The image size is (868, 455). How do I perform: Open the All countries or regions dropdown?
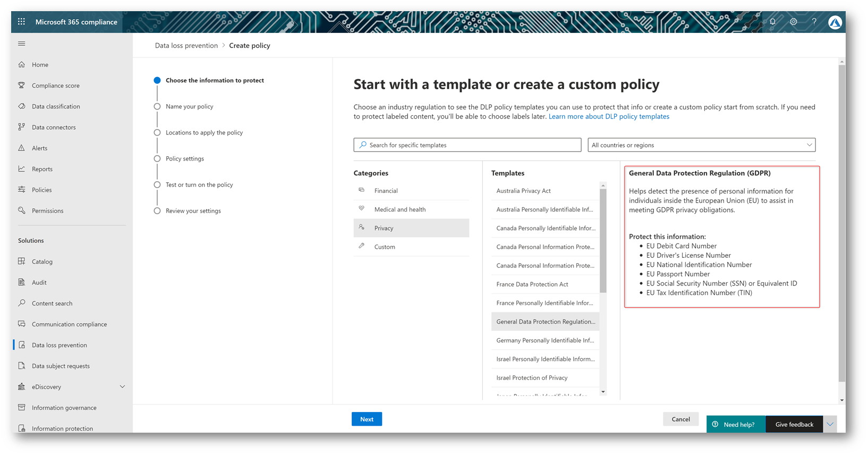coord(701,145)
